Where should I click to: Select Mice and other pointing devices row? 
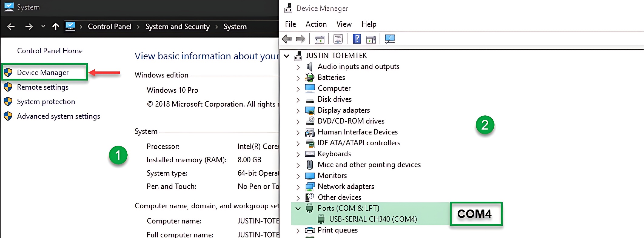coord(369,165)
